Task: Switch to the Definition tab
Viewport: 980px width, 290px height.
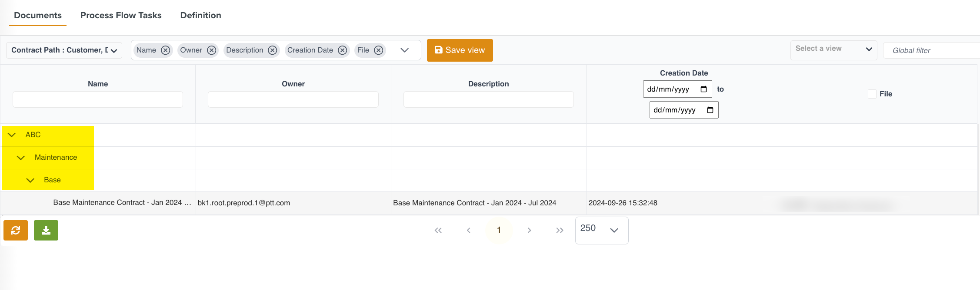Action: pos(200,15)
